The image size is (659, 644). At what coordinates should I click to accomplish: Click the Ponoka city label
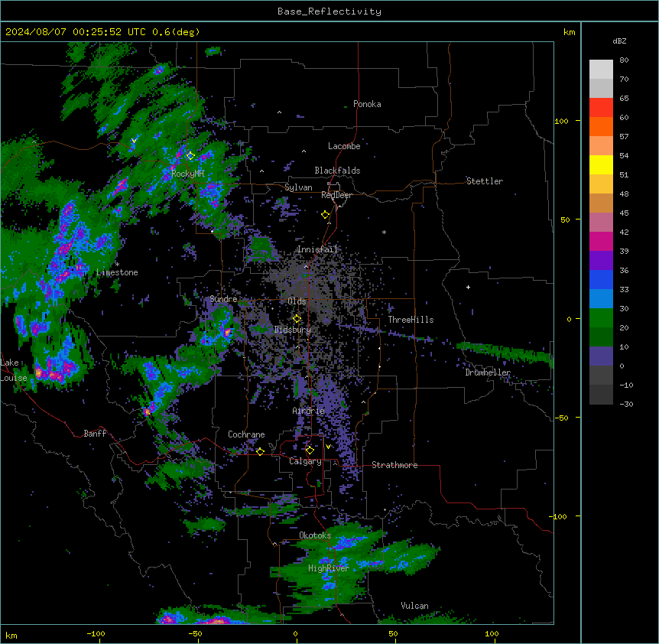[x=367, y=104]
